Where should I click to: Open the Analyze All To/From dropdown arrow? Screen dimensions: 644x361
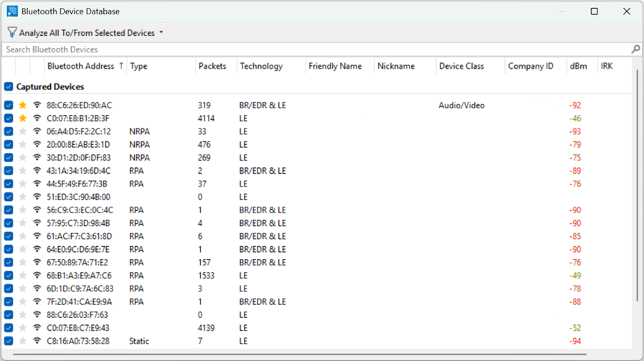(x=161, y=32)
